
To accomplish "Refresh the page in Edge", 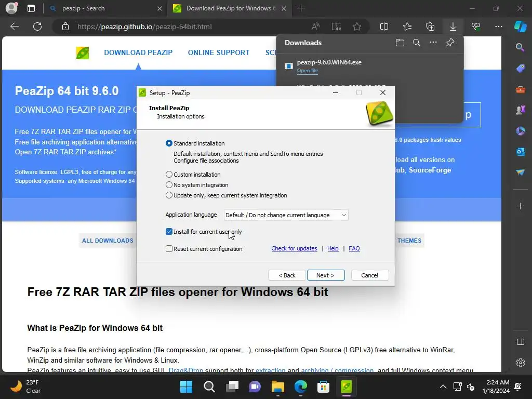I will pyautogui.click(x=37, y=26).
